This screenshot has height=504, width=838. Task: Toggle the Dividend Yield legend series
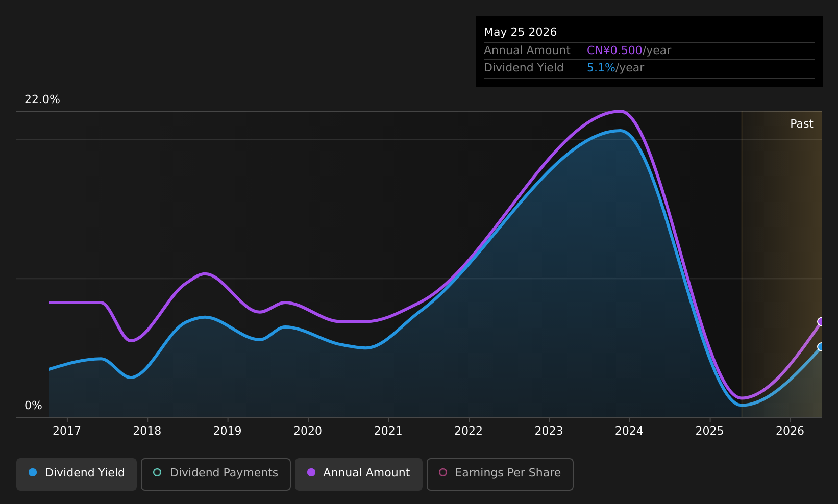[x=77, y=474]
